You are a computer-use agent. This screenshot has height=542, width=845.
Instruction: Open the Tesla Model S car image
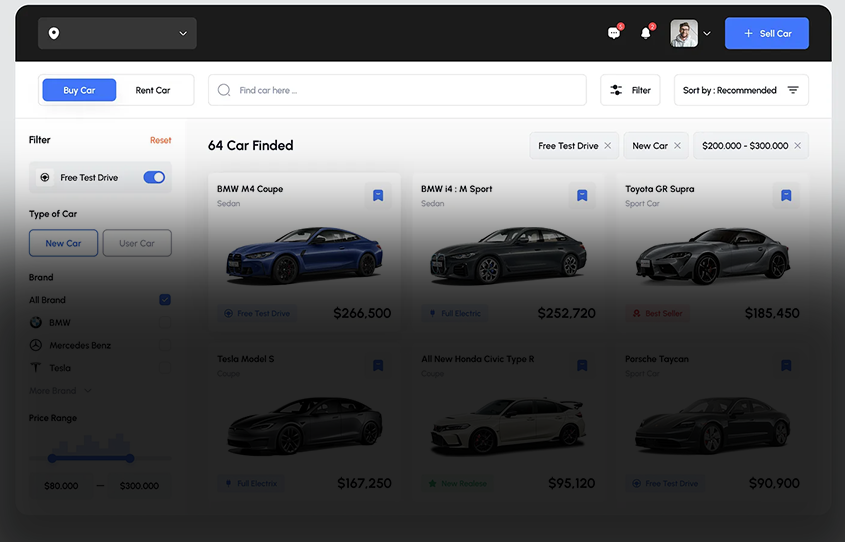point(304,426)
